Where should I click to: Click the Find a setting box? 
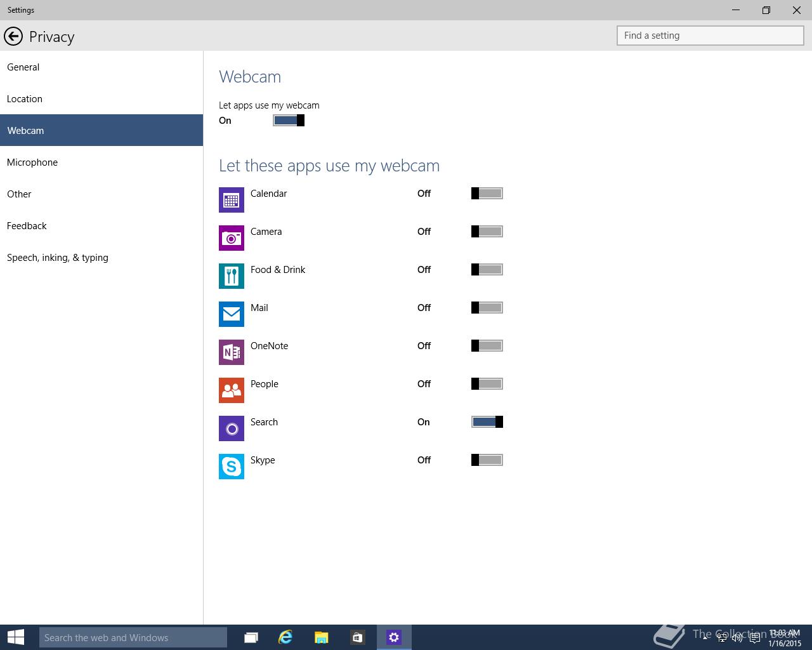[710, 36]
